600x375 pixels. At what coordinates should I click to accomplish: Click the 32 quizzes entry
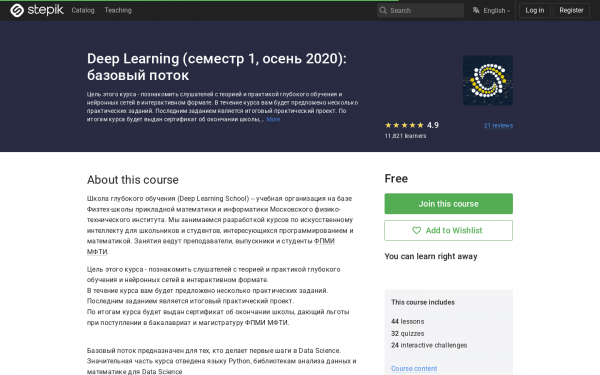pyautogui.click(x=408, y=333)
